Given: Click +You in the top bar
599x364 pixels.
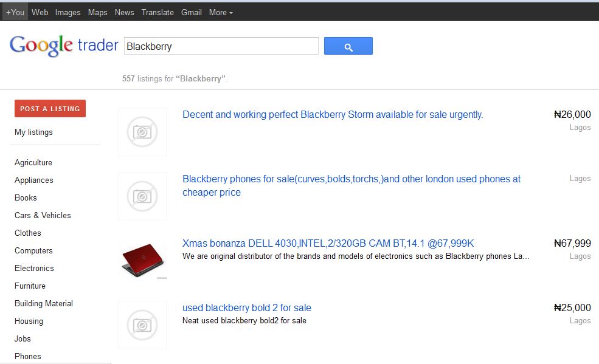Looking at the screenshot, I should (15, 12).
